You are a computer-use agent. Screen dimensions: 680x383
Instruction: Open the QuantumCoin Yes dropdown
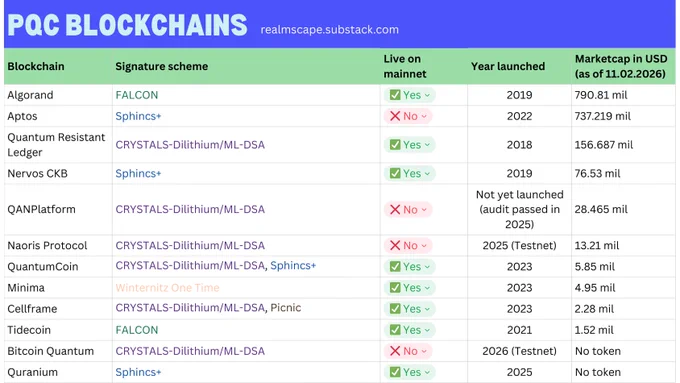click(409, 267)
